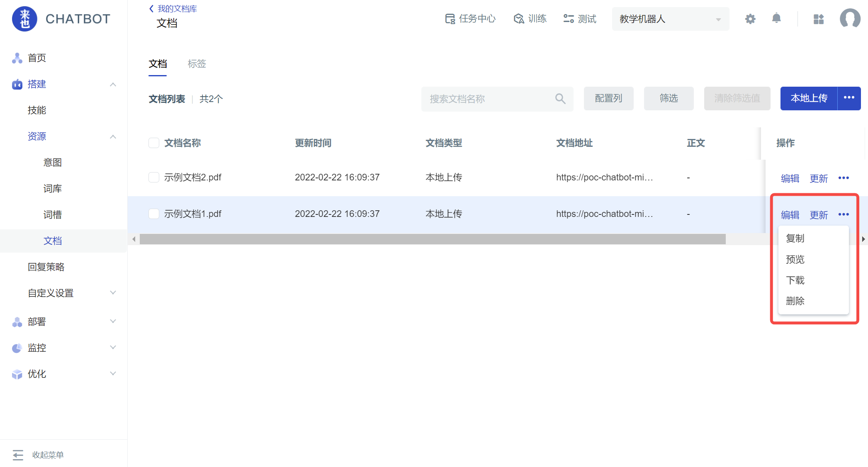Open the apps grid icon
The height and width of the screenshot is (467, 868).
[819, 19]
